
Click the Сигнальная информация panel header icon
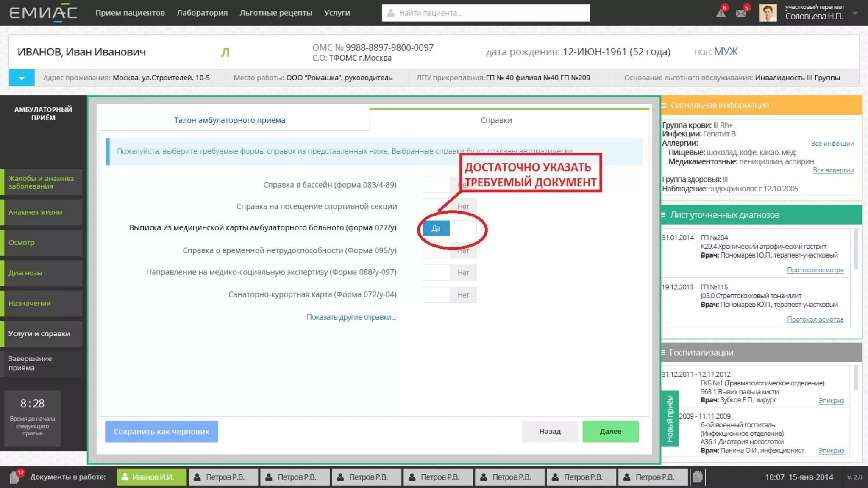click(664, 105)
